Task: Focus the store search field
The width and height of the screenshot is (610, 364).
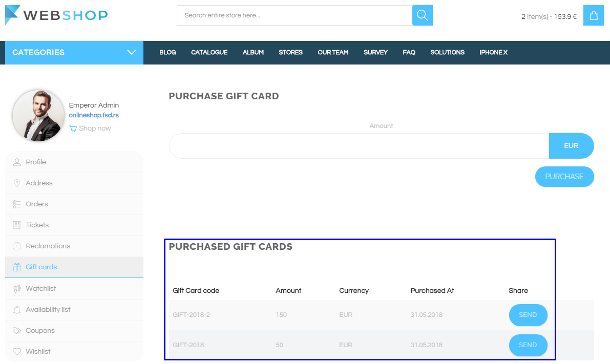Action: [295, 15]
